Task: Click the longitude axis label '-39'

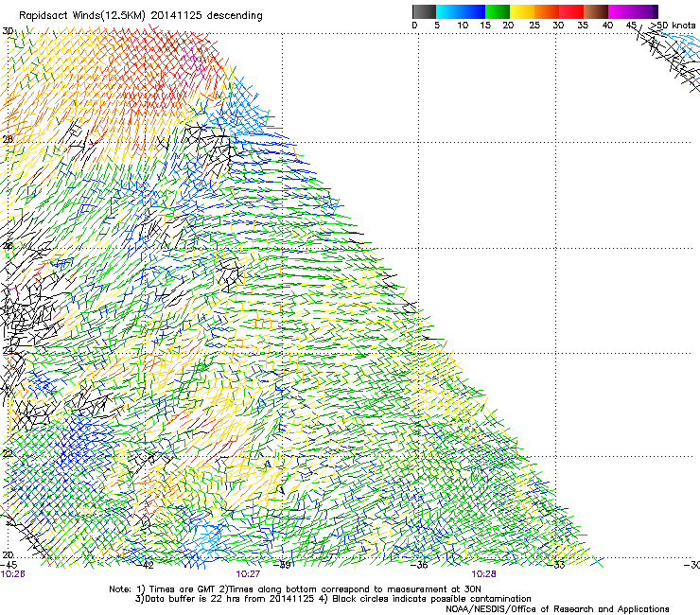Action: pos(282,566)
